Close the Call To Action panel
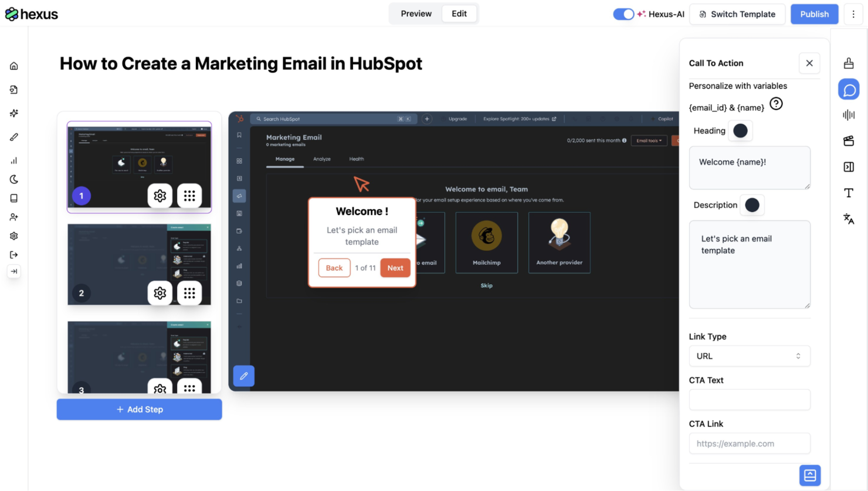The image size is (868, 491). click(x=809, y=63)
